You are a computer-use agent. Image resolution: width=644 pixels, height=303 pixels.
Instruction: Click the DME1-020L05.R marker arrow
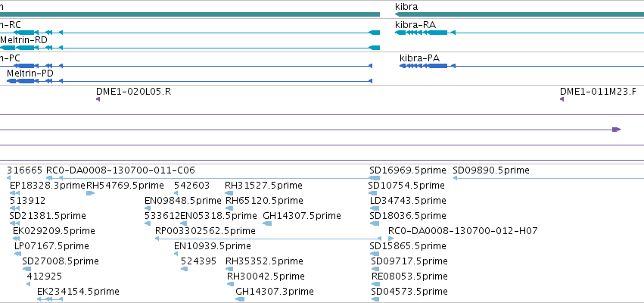pos(98,99)
